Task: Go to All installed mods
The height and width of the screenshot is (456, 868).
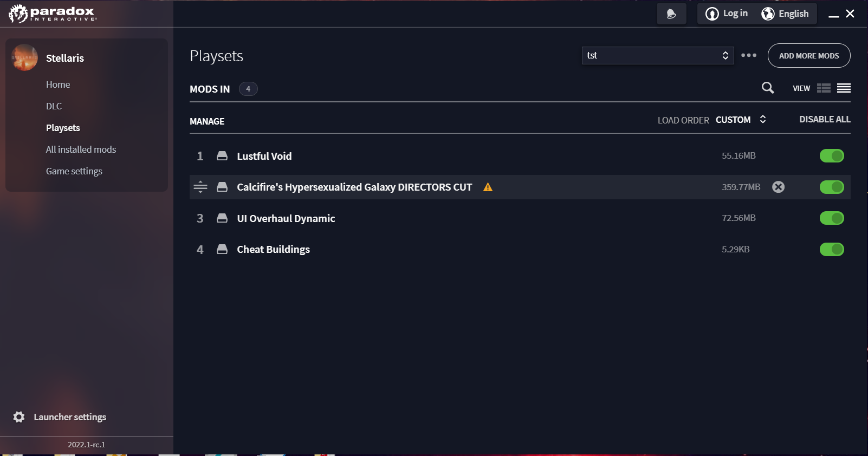Action: click(81, 149)
